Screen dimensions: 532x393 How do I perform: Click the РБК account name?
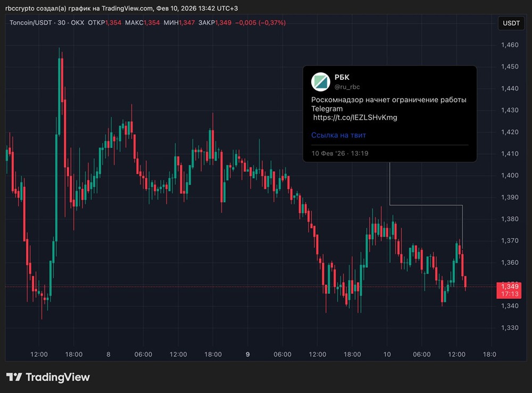[342, 77]
